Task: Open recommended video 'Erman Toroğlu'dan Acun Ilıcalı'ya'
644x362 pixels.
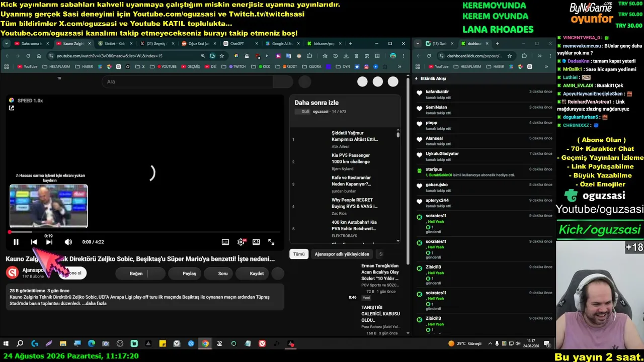Action: (x=380, y=272)
